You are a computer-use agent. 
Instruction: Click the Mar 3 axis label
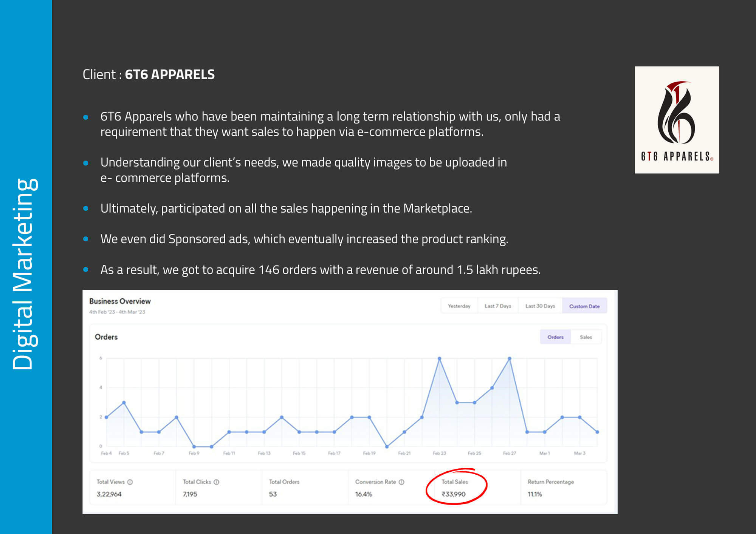(579, 453)
